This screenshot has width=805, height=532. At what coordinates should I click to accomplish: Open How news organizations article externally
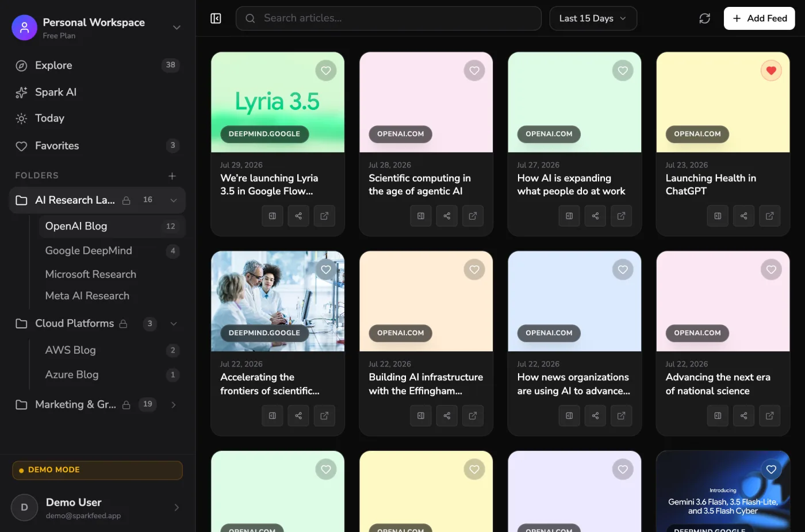621,415
